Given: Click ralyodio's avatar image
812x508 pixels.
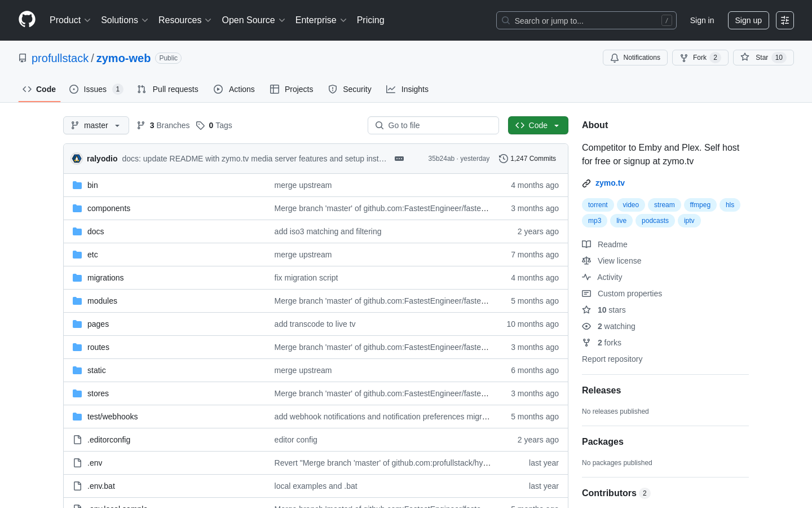Looking at the screenshot, I should [77, 159].
